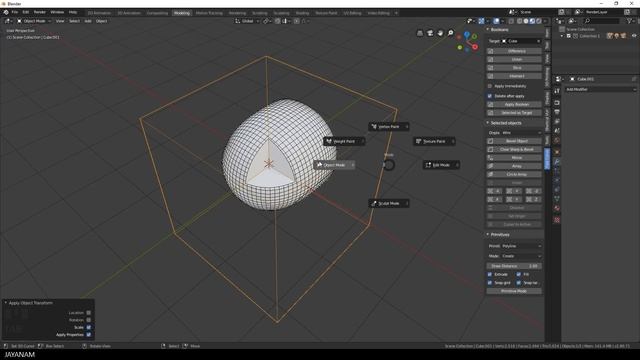Enable the Rotation checkbox in Apply Object Transform
This screenshot has height=360, width=640.
89,320
